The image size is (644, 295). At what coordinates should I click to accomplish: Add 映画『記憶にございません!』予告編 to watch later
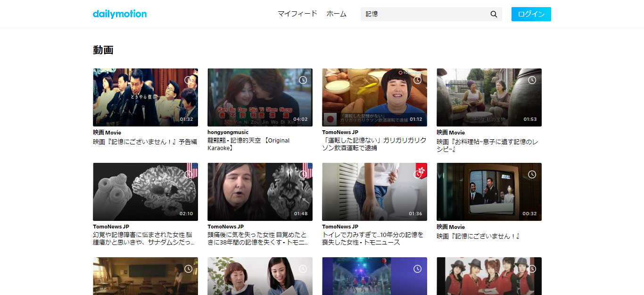[189, 80]
